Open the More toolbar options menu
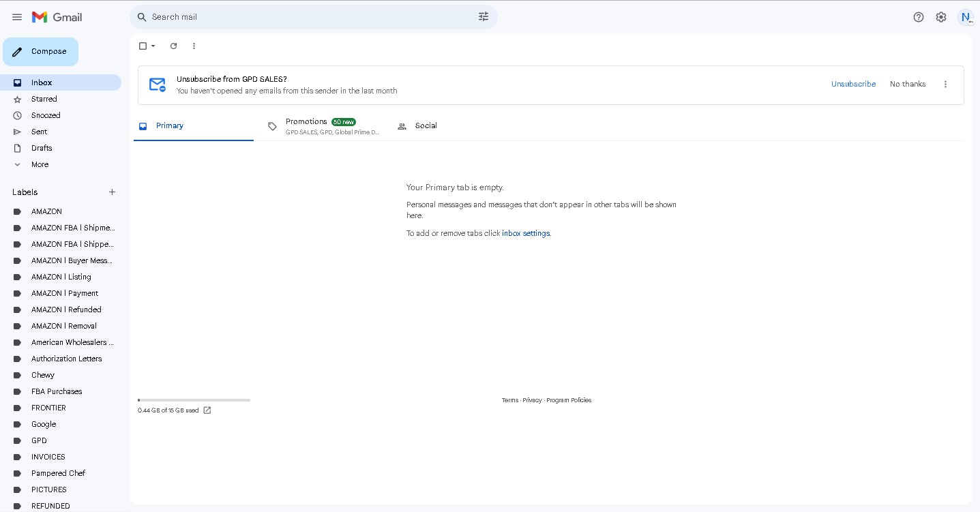The width and height of the screenshot is (980, 512). 194,46
